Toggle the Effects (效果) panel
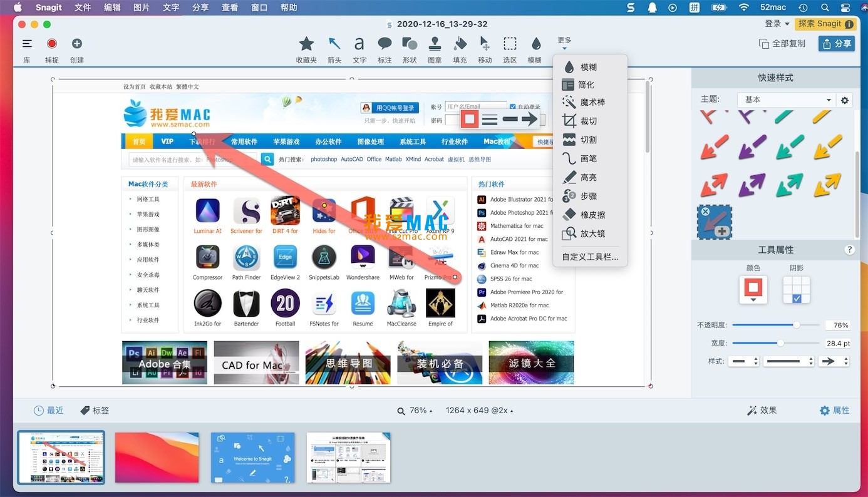 [762, 411]
